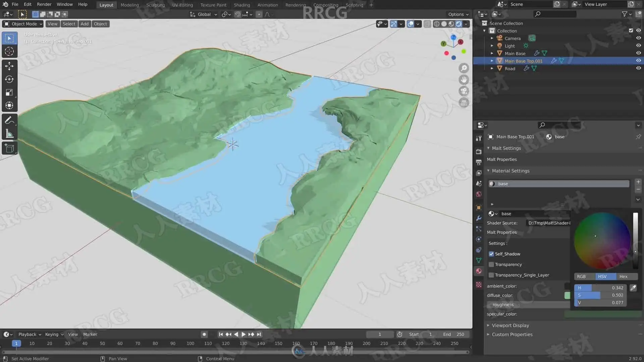This screenshot has width=644, height=362.
Task: Enable the Transparency checkbox
Action: coord(491,264)
